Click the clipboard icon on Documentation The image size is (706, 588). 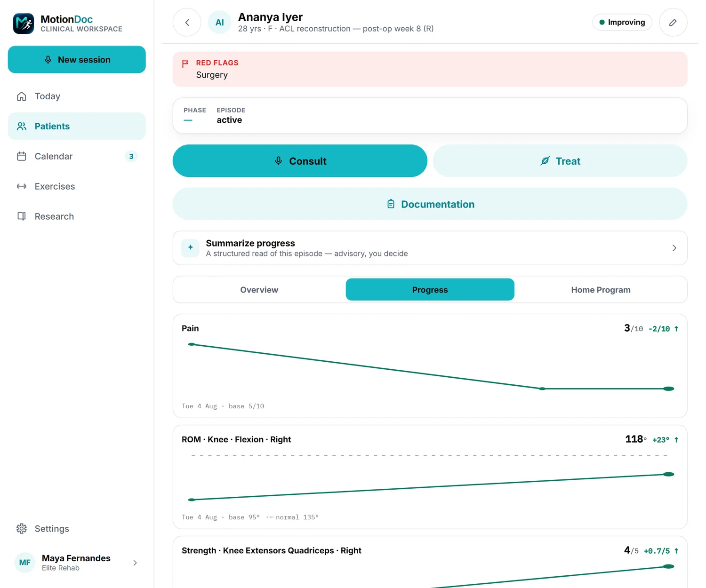(391, 204)
